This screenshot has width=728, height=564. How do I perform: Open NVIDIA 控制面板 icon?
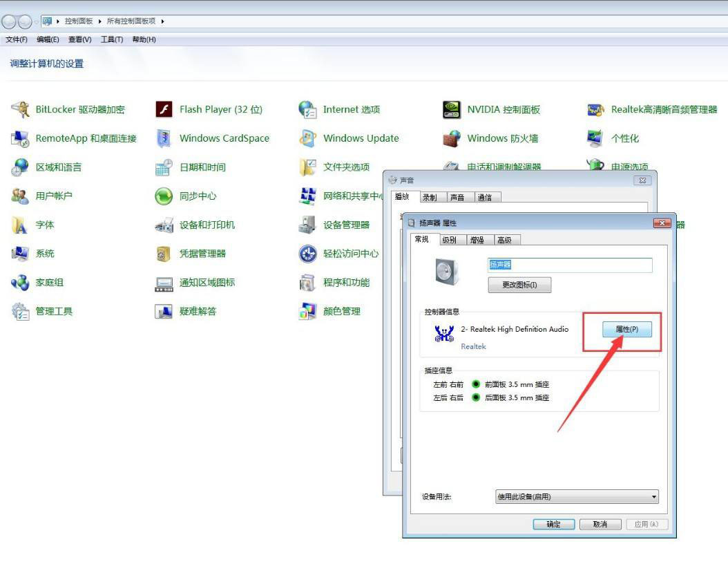(452, 109)
